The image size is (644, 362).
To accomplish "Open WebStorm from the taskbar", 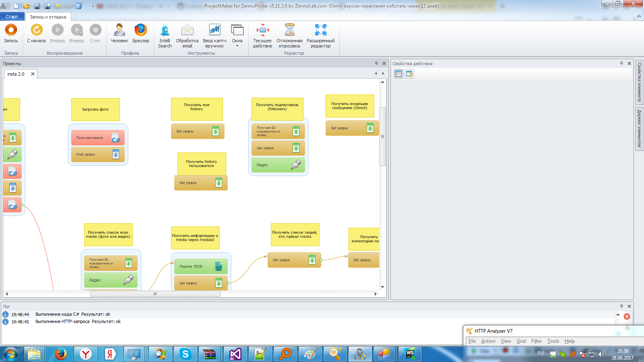I will 410,354.
